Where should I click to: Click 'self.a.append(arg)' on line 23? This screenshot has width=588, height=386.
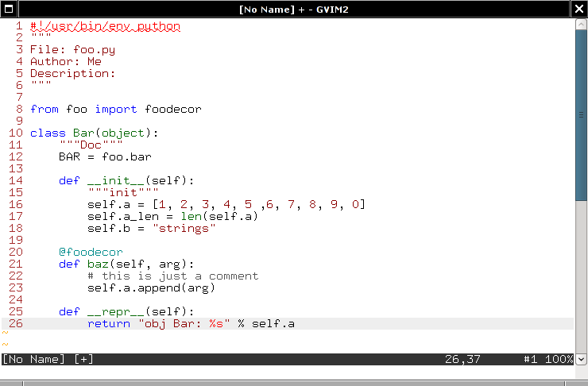[152, 288]
